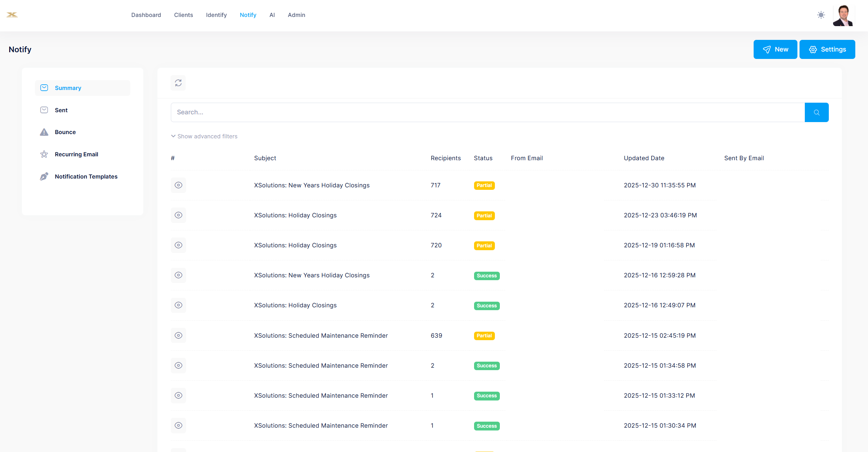The width and height of the screenshot is (868, 452).
Task: Click the blue search magnifier button
Action: [816, 112]
